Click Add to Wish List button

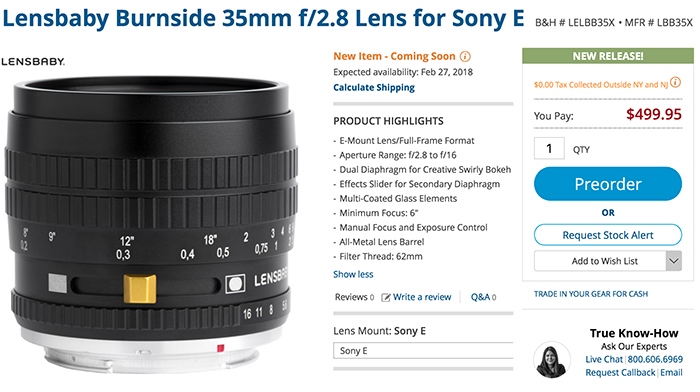pos(600,261)
